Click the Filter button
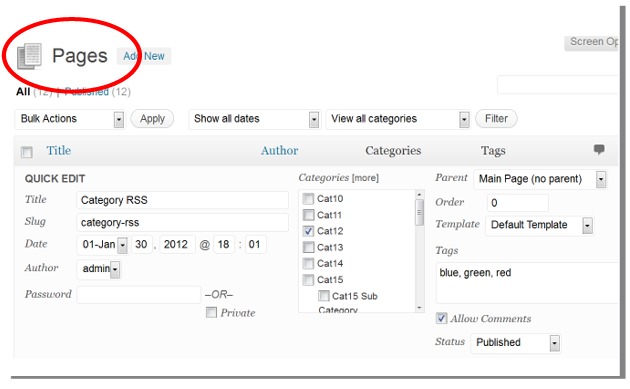630x389 pixels. 496,119
